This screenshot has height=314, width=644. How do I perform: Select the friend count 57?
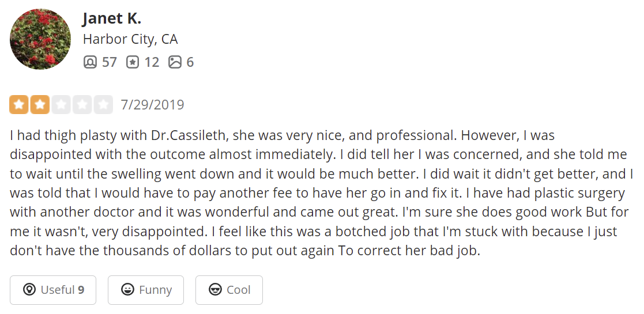(110, 62)
